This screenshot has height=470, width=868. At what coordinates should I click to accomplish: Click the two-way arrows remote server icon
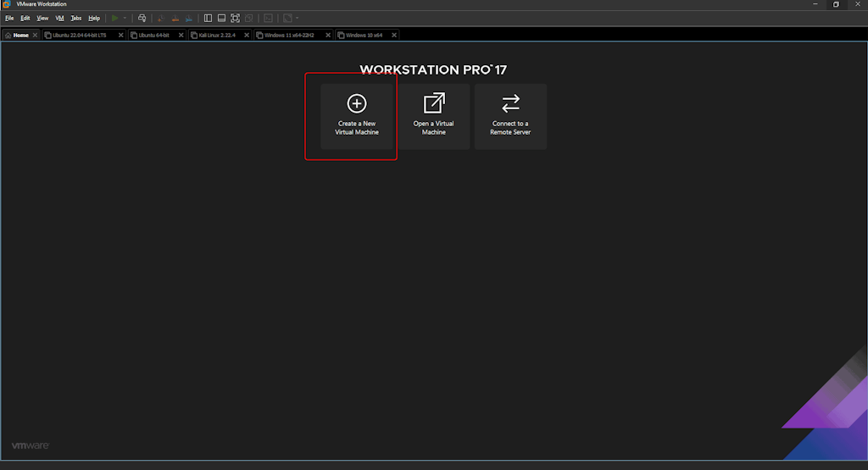click(510, 103)
